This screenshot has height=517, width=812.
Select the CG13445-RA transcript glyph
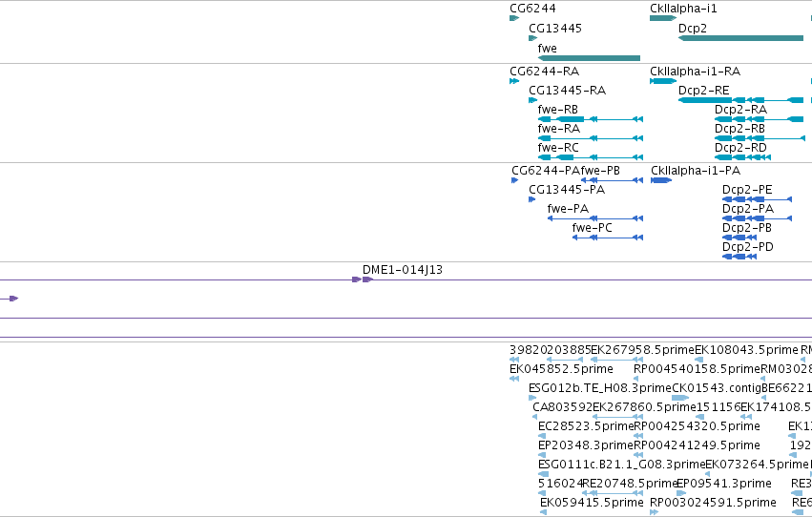point(532,100)
